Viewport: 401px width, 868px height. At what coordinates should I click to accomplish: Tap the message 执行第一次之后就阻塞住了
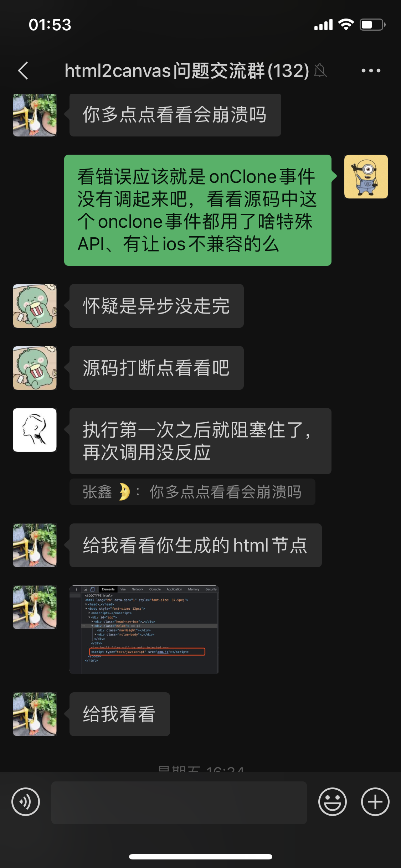pyautogui.click(x=200, y=441)
